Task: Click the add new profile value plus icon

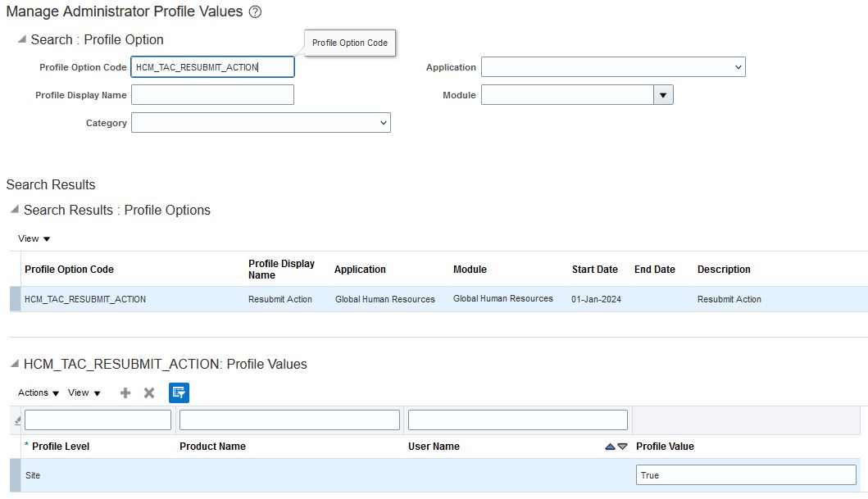Action: [x=125, y=393]
